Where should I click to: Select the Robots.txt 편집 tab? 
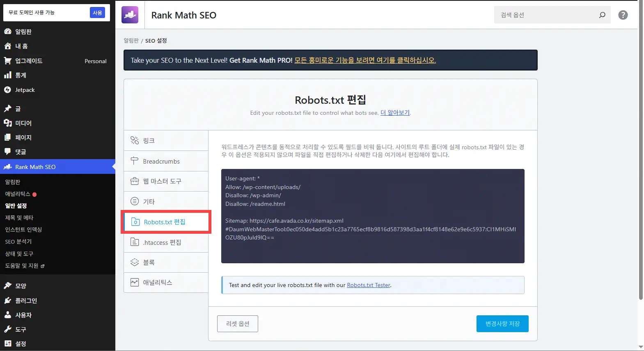(x=166, y=222)
